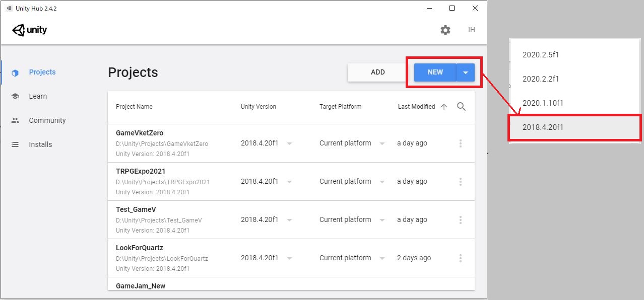This screenshot has height=300, width=644.
Task: Change target platform for TRPGExpo2021
Action: [x=352, y=182]
